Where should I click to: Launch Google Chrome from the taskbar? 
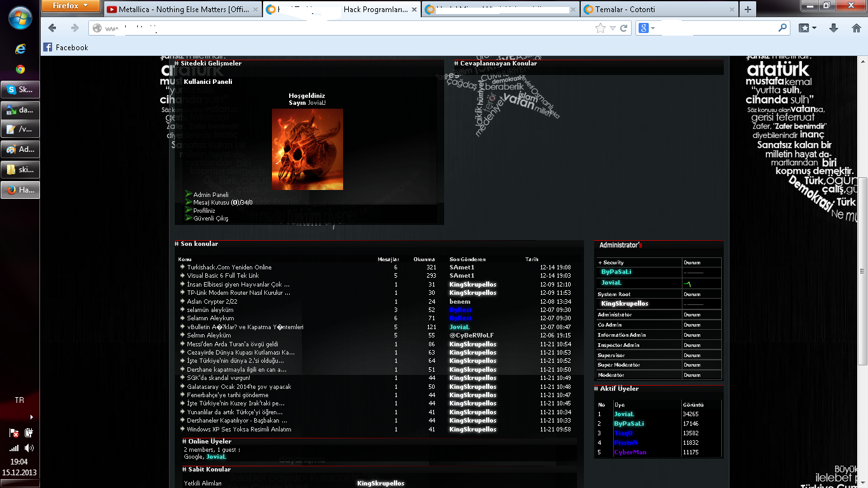(20, 69)
